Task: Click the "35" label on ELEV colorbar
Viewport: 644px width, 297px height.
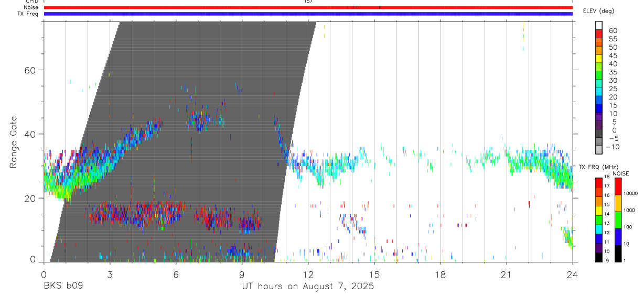Action: click(613, 72)
